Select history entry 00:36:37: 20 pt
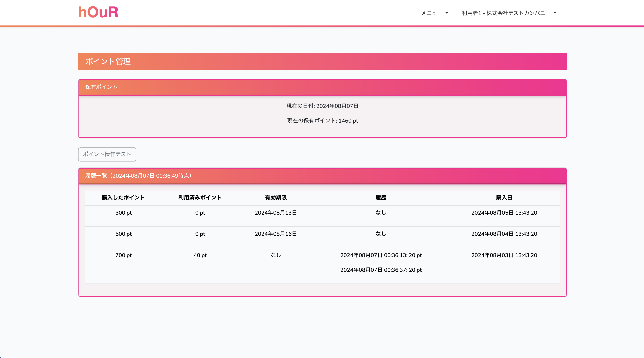The image size is (644, 358). 381,270
